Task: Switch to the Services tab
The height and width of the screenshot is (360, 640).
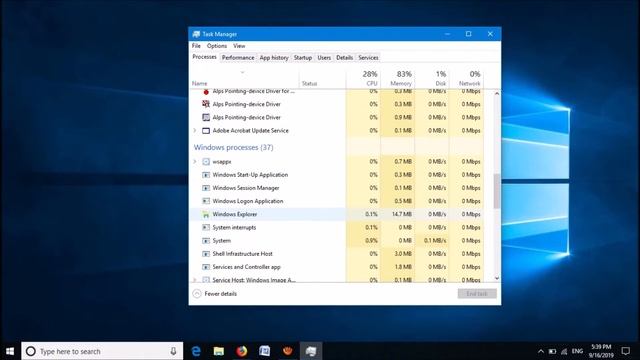Action: pyautogui.click(x=368, y=58)
